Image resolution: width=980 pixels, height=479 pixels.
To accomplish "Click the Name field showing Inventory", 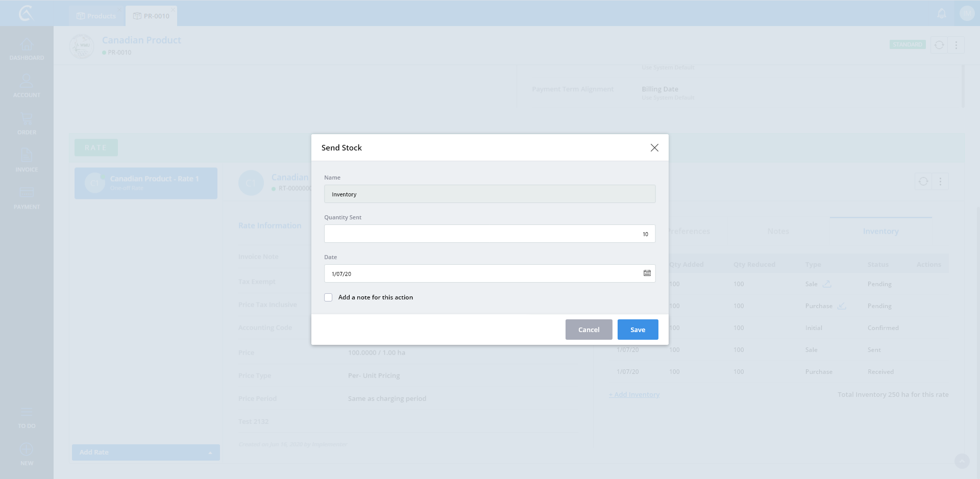I will tap(489, 194).
